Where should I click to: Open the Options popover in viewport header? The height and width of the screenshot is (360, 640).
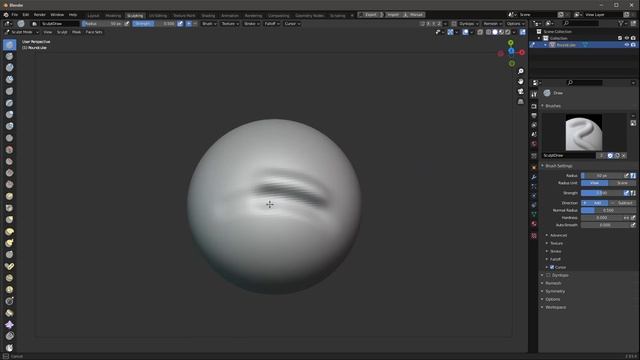tap(515, 24)
